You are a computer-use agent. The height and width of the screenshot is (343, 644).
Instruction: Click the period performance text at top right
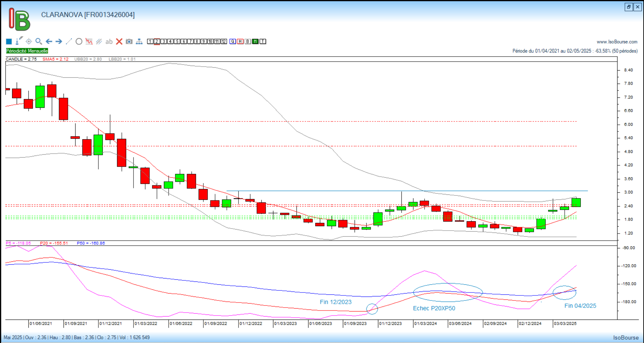coord(575,51)
